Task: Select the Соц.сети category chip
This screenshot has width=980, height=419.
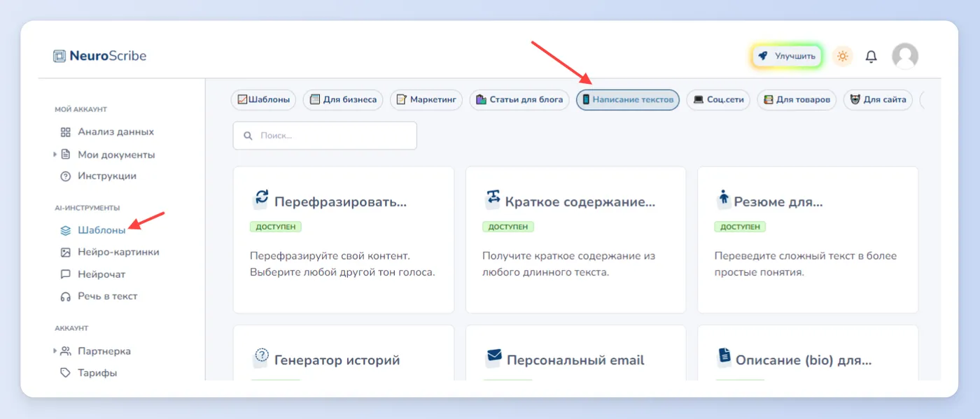Action: tap(718, 100)
